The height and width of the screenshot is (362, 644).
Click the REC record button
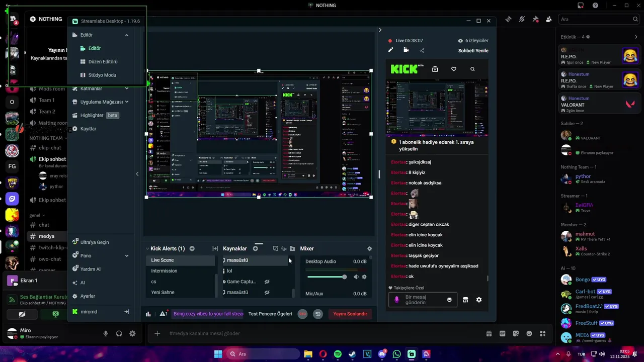coord(303,314)
